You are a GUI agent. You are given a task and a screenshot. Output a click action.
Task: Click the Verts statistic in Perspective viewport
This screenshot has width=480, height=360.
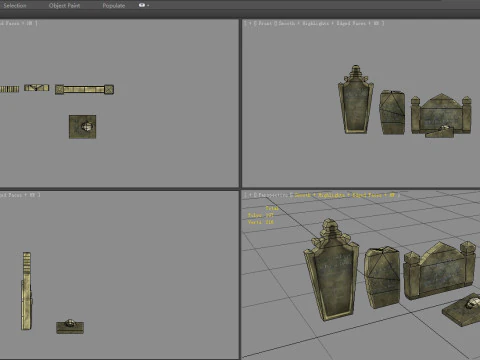coord(261,222)
